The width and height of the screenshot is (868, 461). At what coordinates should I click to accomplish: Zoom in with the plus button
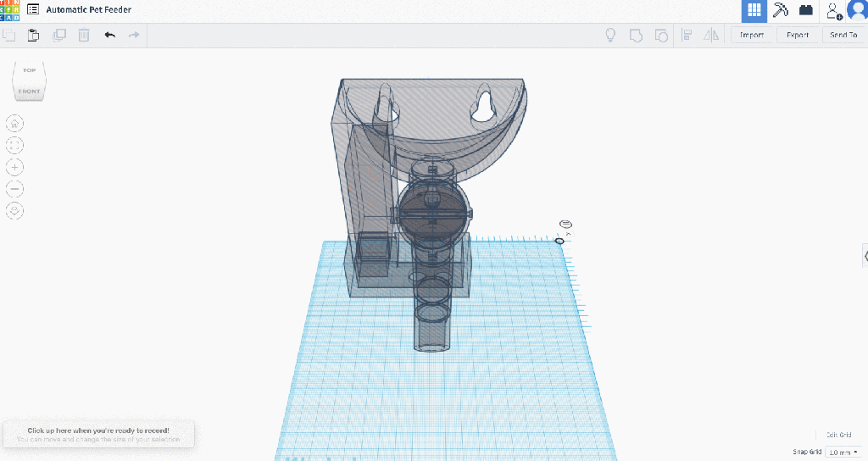(x=15, y=167)
